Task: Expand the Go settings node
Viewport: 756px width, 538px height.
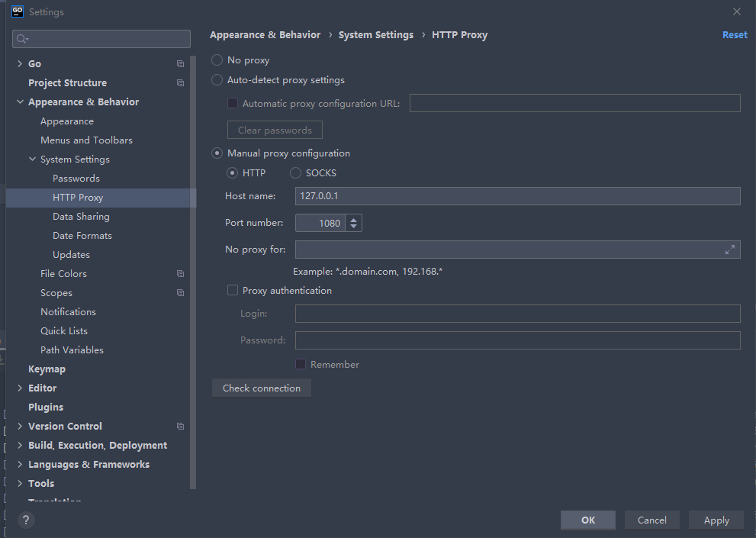Action: 20,63
